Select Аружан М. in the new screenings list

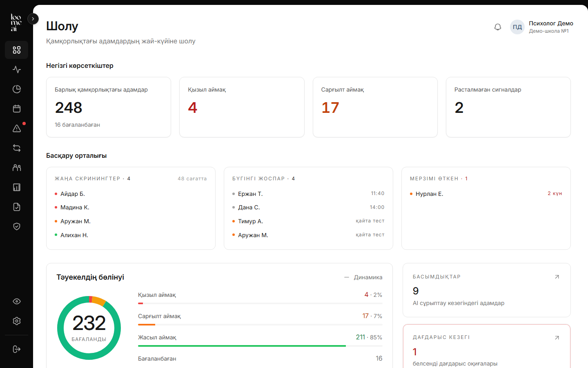pos(131,221)
